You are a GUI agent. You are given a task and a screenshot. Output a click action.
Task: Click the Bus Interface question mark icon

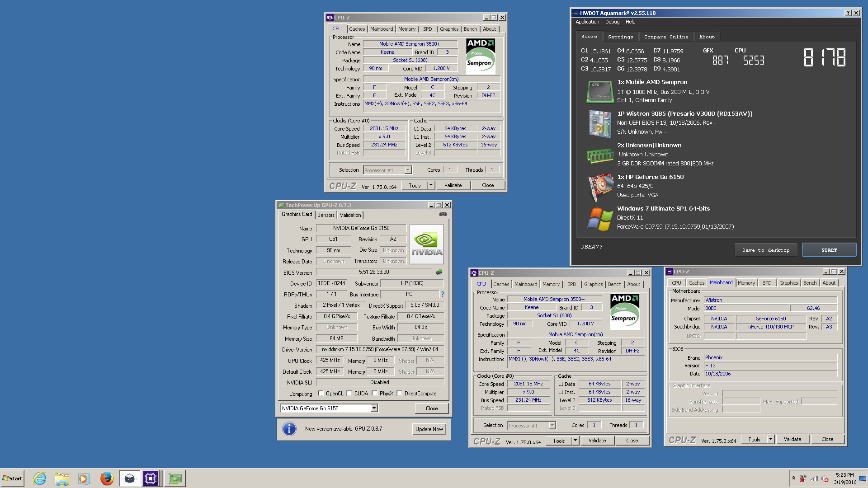[443, 294]
